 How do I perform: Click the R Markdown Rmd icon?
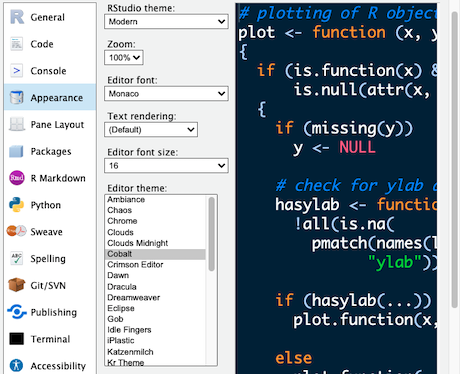pos(16,178)
